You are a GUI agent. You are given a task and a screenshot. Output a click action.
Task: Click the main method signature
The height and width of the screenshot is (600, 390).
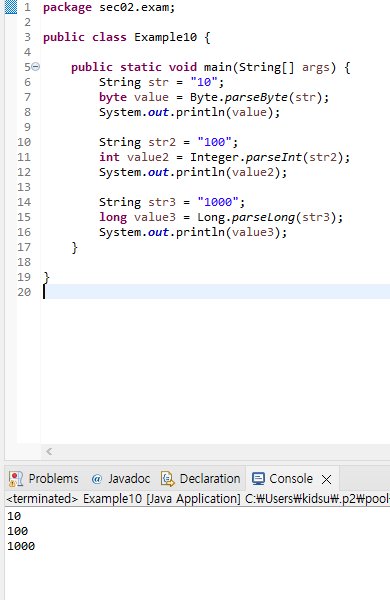[211, 67]
